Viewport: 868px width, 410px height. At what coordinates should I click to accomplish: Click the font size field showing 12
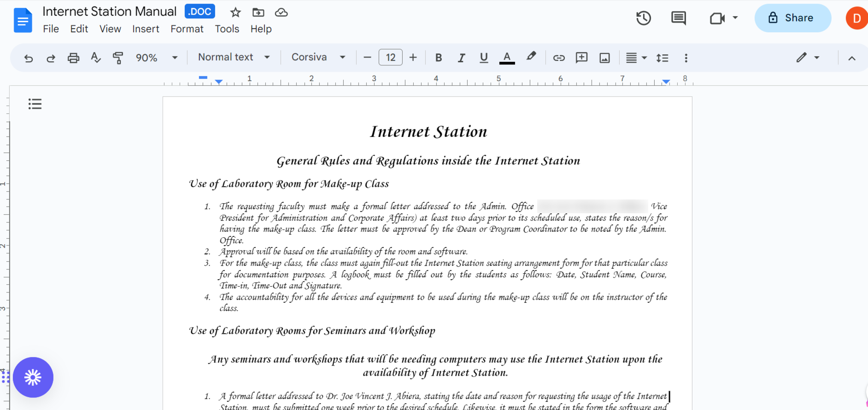point(391,58)
